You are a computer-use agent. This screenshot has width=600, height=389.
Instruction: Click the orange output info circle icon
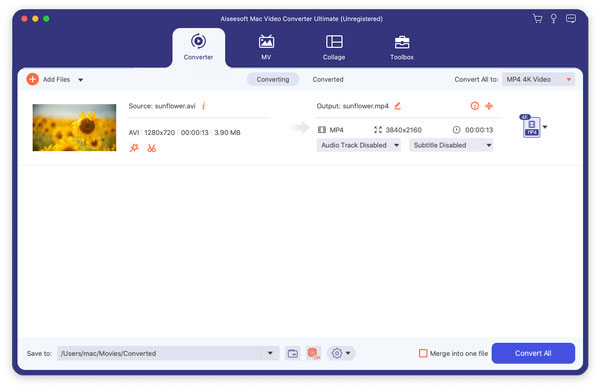[x=474, y=106]
